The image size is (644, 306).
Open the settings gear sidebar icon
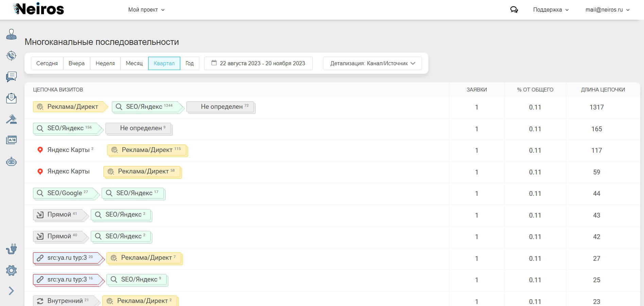pyautogui.click(x=11, y=271)
